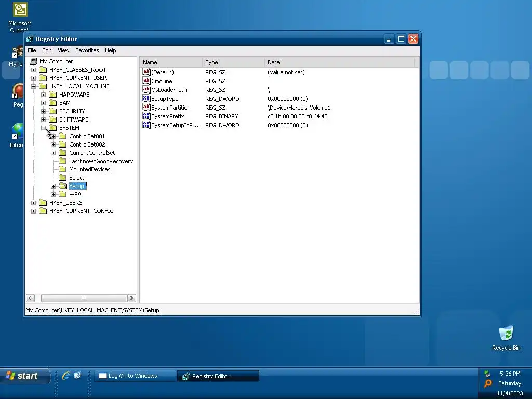Viewport: 532px width, 399px height.
Task: Click the HKEY_CLASSES_ROOT folder icon
Action: [x=43, y=70]
